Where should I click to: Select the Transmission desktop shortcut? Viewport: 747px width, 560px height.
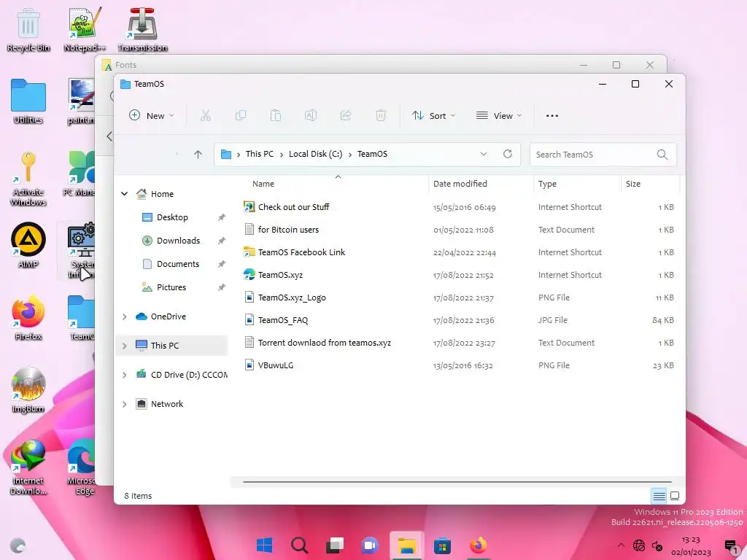142,30
